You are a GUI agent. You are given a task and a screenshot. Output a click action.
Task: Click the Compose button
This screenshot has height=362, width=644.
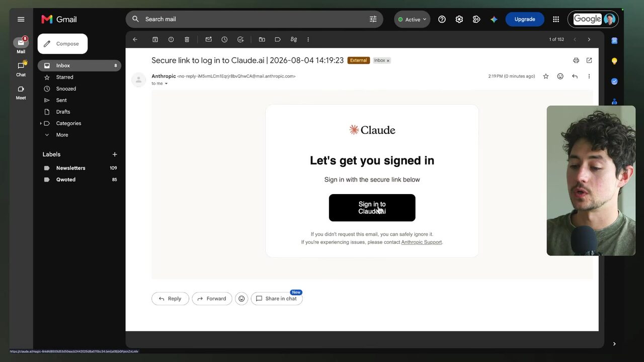[x=62, y=44]
